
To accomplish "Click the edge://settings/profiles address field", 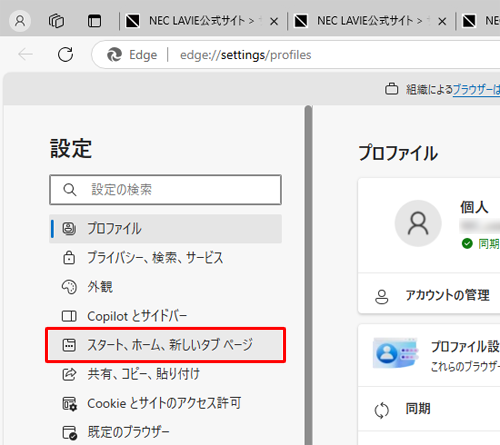I will click(x=246, y=55).
